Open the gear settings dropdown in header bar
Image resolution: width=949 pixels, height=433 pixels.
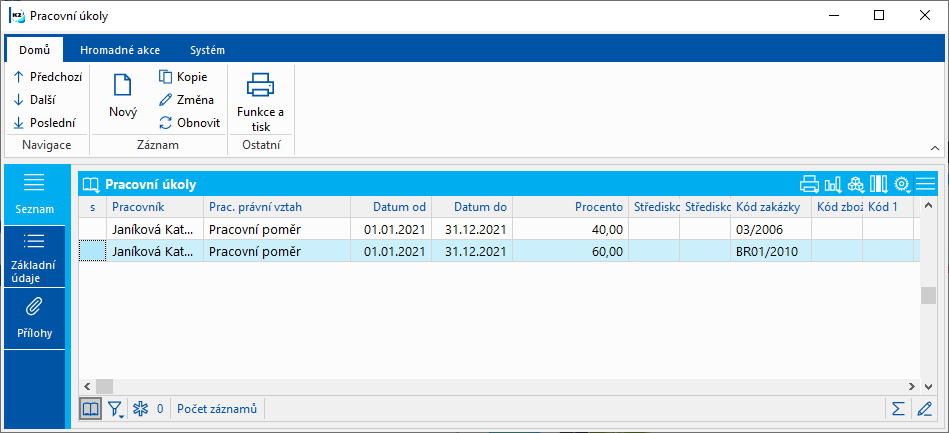point(902,183)
